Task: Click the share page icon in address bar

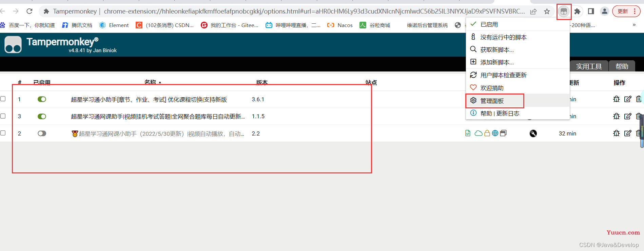Action: [x=533, y=12]
